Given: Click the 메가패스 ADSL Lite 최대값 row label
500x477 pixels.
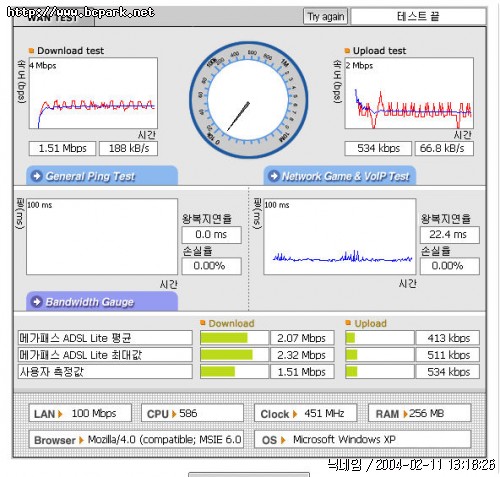Looking at the screenshot, I should point(105,355).
